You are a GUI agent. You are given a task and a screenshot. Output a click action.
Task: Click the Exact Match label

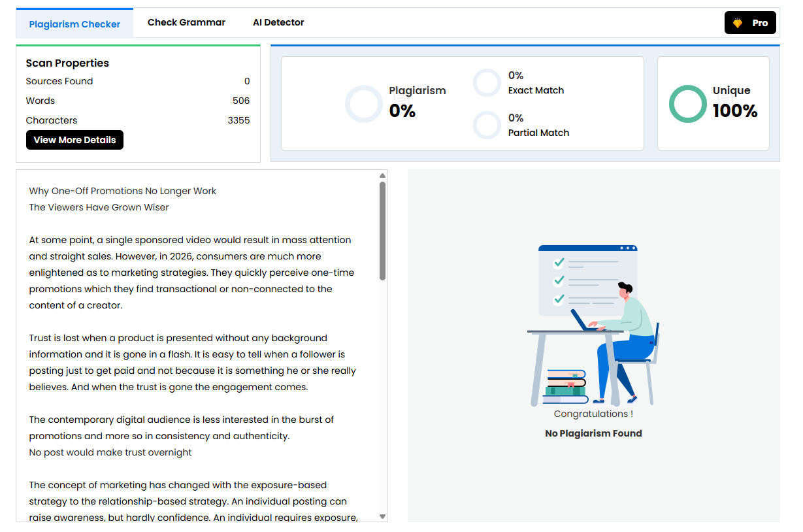[x=536, y=90]
